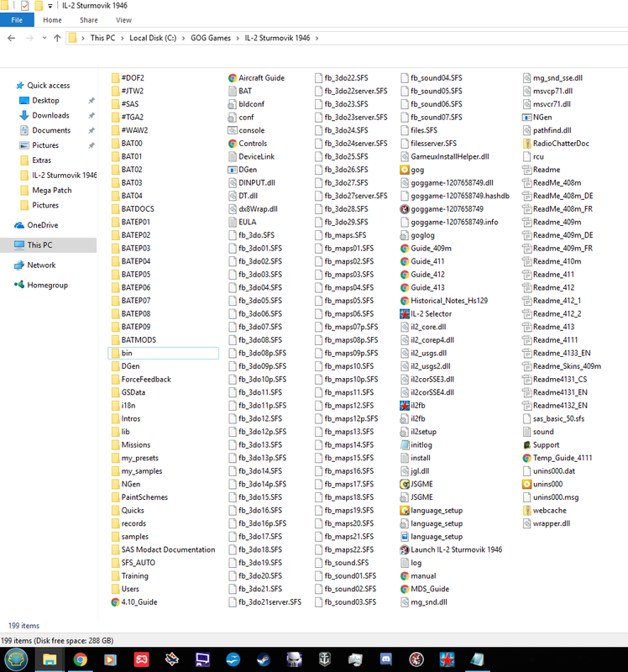Viewport: 628px width, 672px height.
Task: Open Discord from the taskbar
Action: 385,659
